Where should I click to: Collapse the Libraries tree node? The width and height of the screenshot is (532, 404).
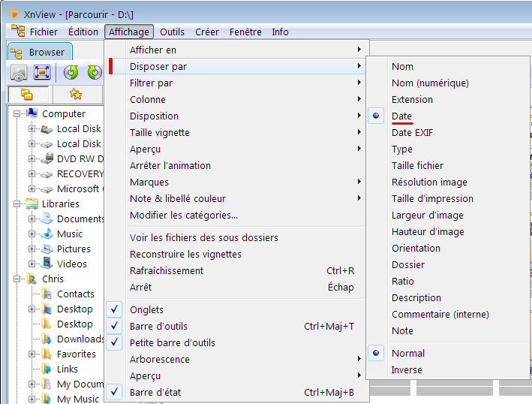(17, 204)
